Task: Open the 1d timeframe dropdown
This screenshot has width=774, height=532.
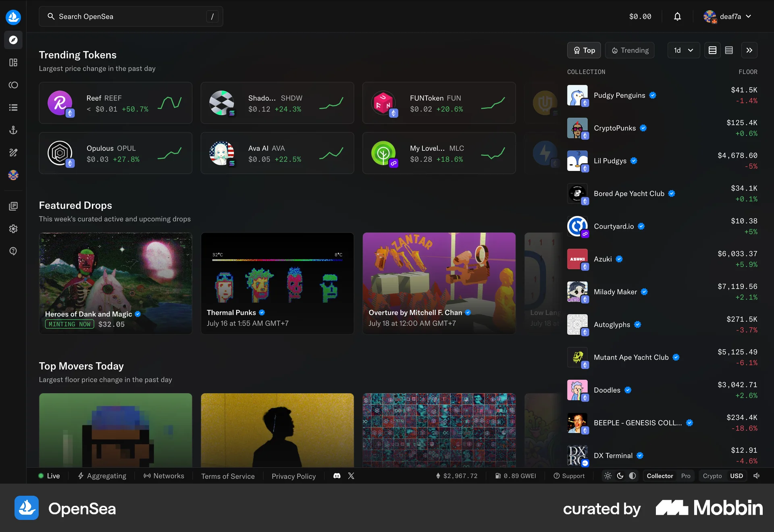Action: click(x=683, y=50)
